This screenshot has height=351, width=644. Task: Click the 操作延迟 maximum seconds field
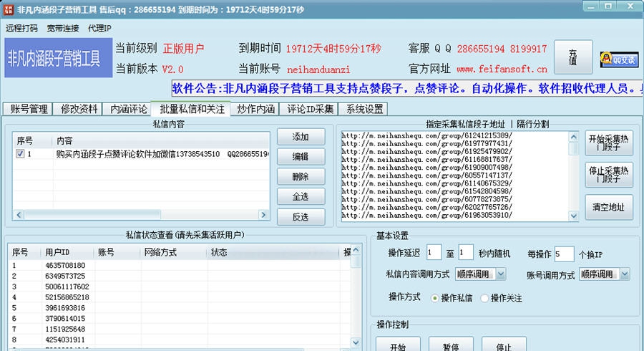click(466, 253)
